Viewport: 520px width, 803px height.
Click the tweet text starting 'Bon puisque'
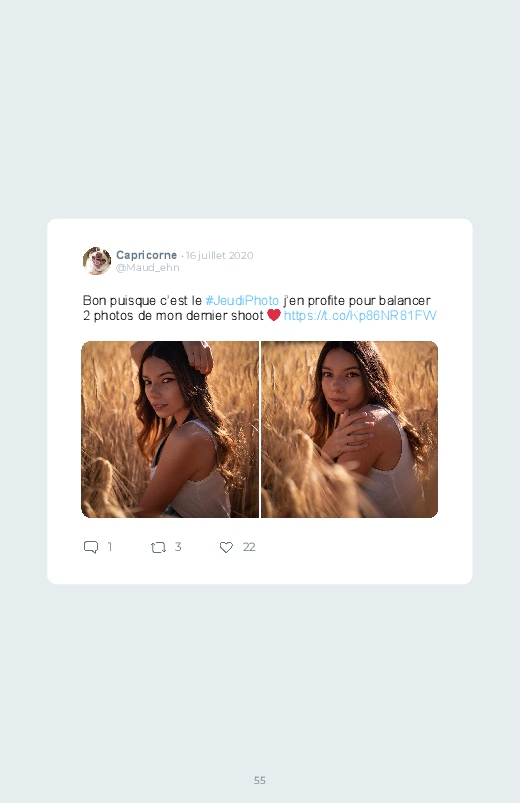click(x=259, y=308)
